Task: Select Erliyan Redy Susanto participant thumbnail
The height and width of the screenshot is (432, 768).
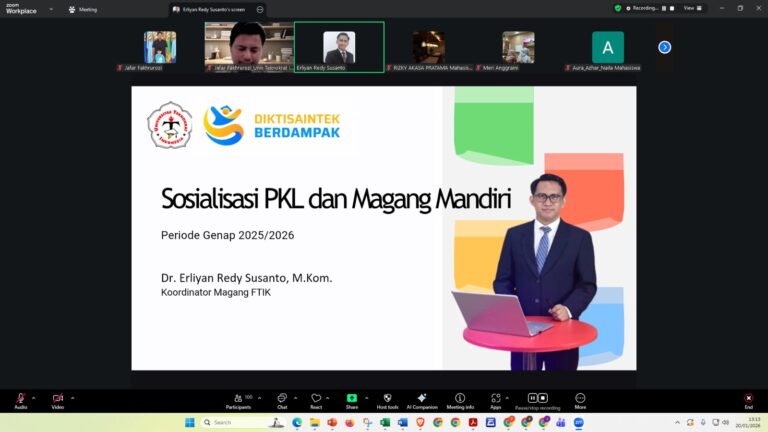Action: (339, 48)
